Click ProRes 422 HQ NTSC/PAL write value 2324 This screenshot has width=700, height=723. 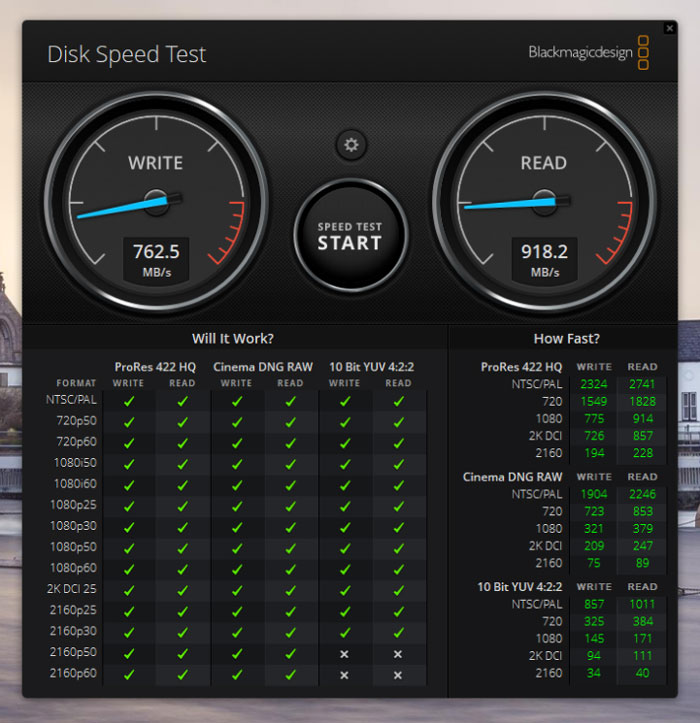coord(593,384)
